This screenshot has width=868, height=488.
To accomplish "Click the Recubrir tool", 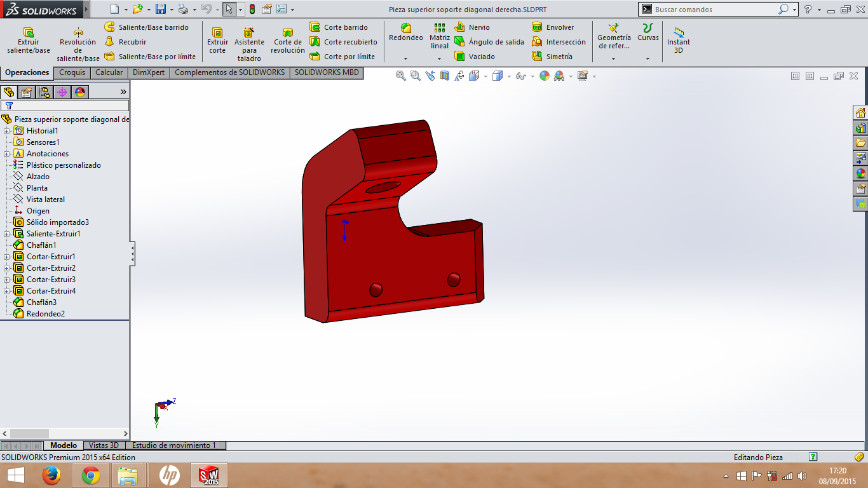I will [x=126, y=42].
